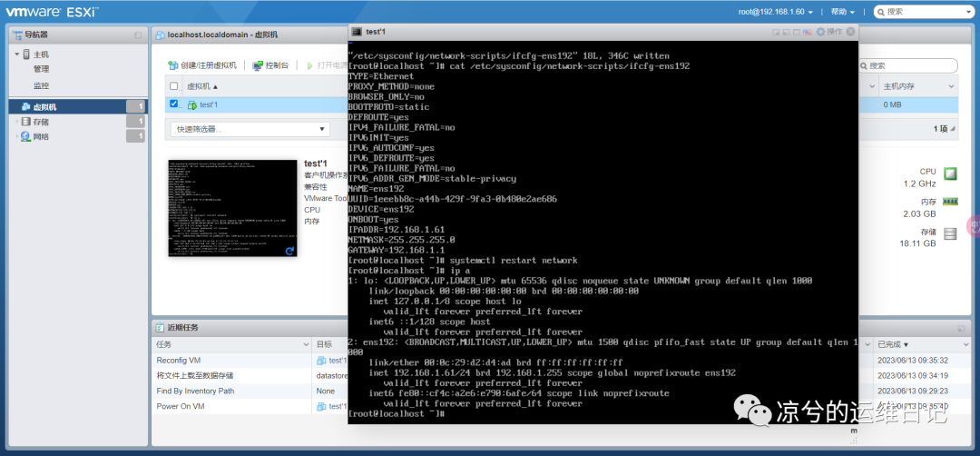Select the Reconfig VM task row
Viewport: 980px width, 456px height.
point(178,361)
